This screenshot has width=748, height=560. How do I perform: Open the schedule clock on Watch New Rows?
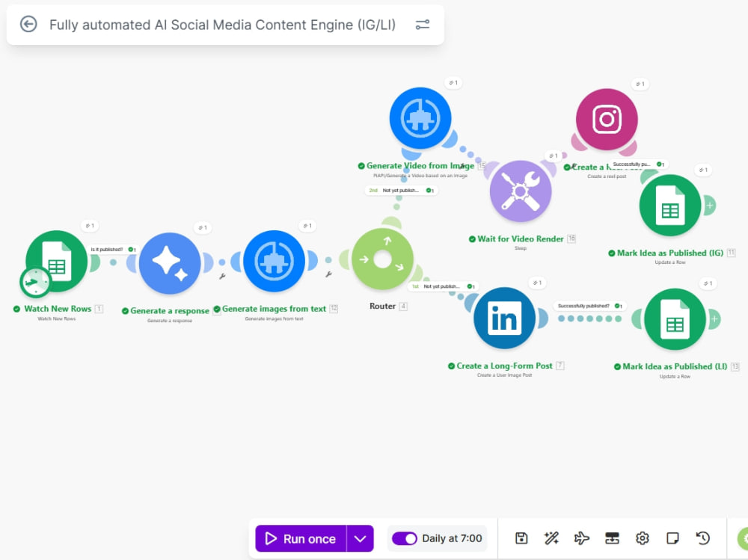click(35, 282)
